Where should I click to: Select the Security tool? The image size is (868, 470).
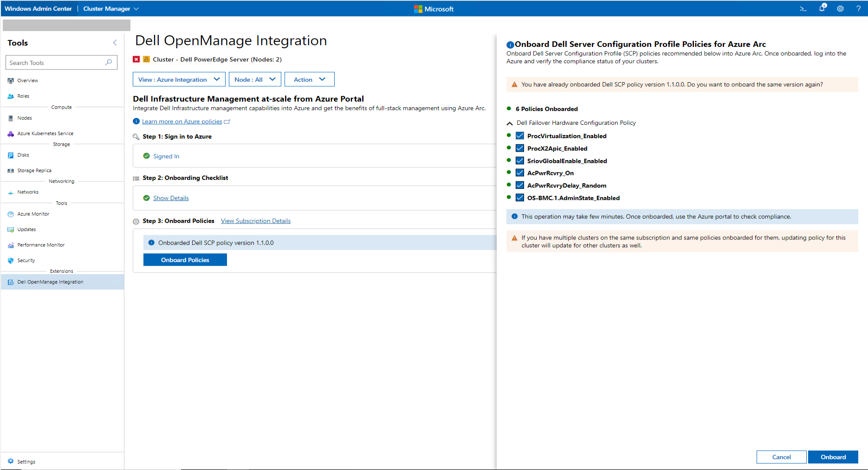coord(26,260)
